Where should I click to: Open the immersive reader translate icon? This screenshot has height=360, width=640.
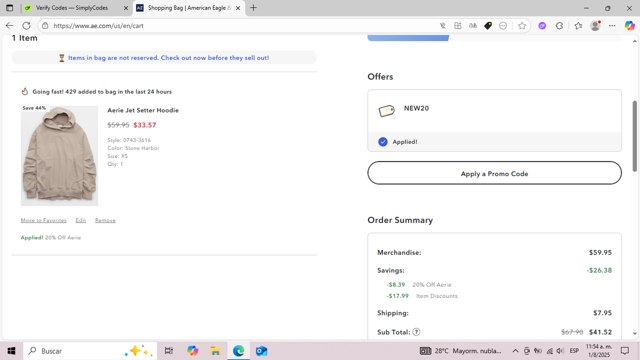pyautogui.click(x=473, y=26)
